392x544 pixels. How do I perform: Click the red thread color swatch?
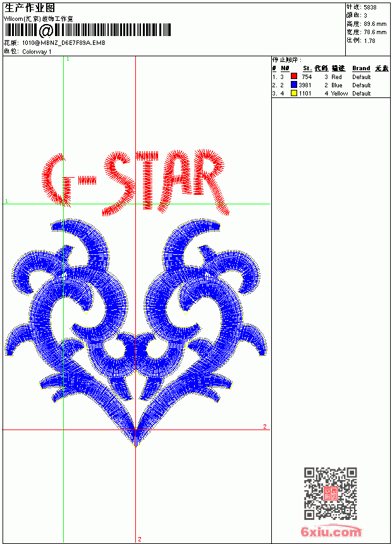coord(294,77)
